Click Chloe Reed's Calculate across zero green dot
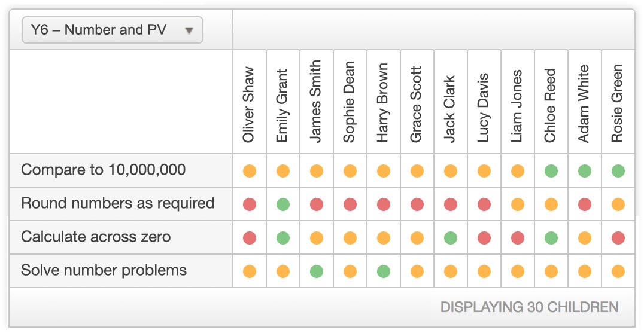Viewport: 644px width, 336px height. pos(551,237)
